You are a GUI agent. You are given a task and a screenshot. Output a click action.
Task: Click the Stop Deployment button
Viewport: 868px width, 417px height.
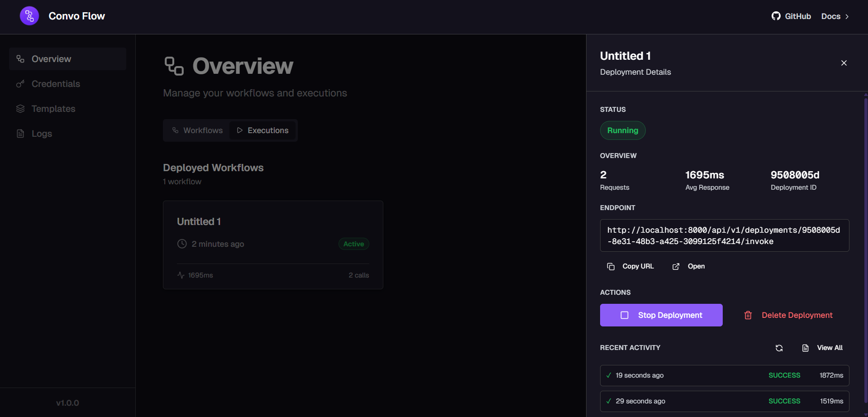pos(661,315)
